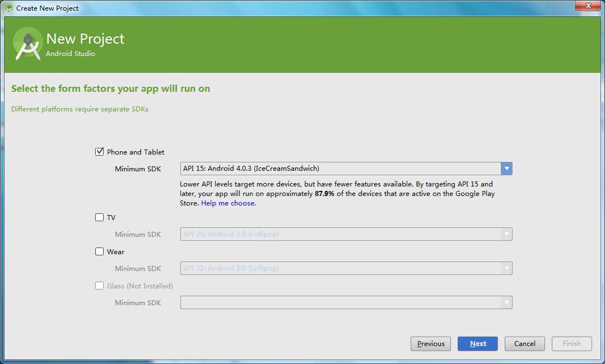Click the API 15 Android 4.0.3 combo box

pos(346,169)
